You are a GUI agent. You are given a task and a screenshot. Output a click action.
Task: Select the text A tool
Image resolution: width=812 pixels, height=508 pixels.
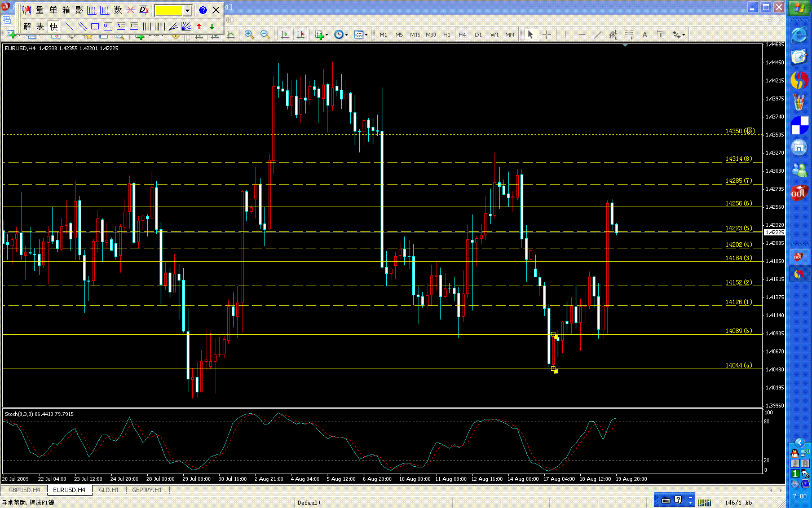[645, 34]
